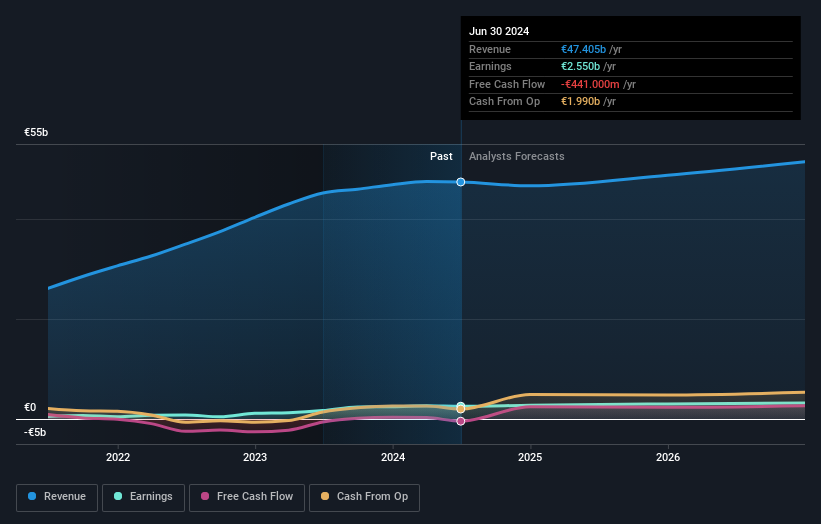Click the Analysts Forecasts label

[517, 156]
